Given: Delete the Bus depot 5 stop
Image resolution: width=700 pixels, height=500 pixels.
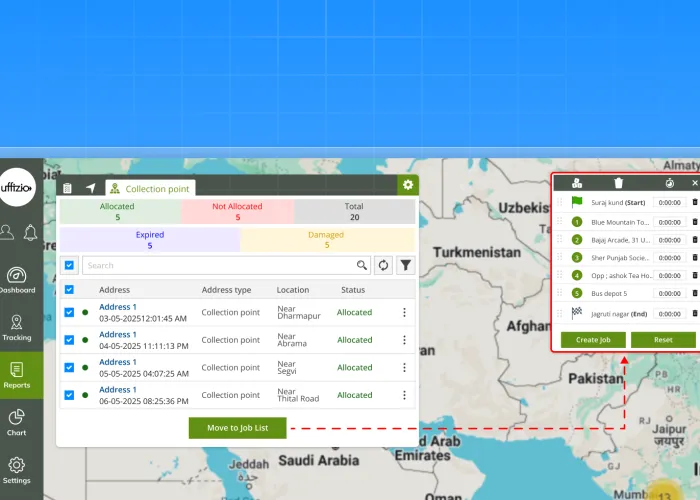Looking at the screenshot, I should [695, 293].
